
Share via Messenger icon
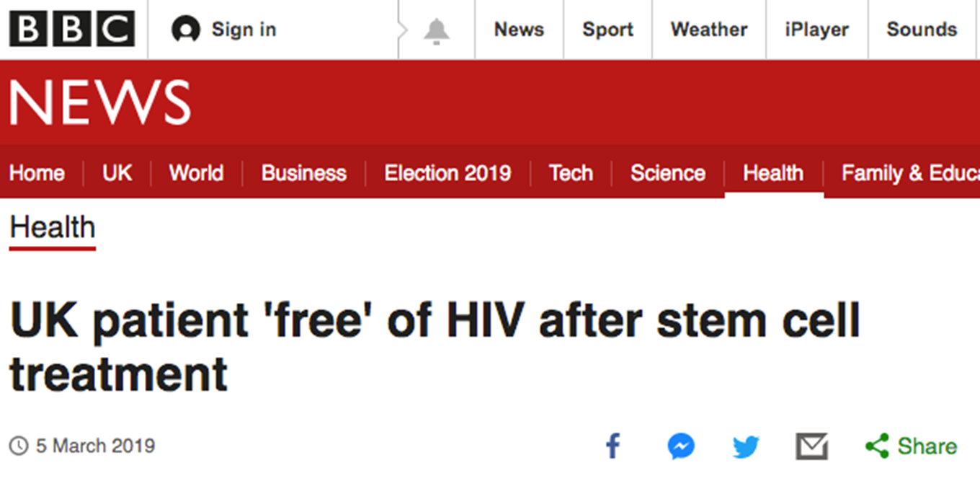pyautogui.click(x=680, y=446)
